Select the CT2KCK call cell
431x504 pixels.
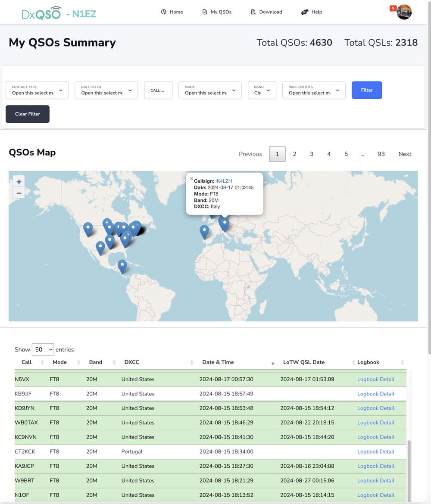[25, 451]
